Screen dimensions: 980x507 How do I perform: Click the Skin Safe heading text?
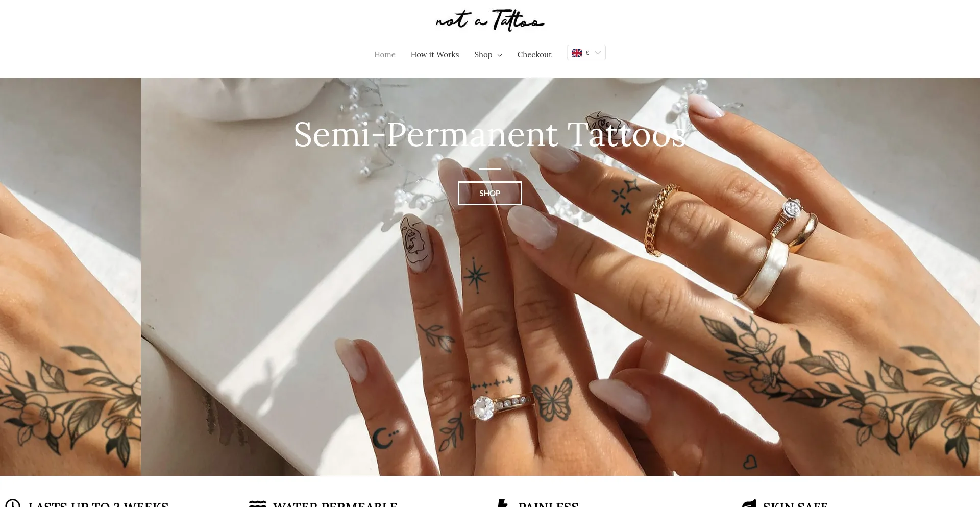(x=795, y=504)
